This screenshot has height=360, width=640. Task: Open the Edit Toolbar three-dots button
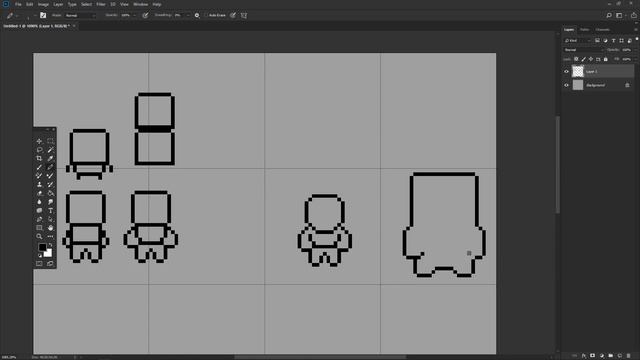pyautogui.click(x=50, y=236)
